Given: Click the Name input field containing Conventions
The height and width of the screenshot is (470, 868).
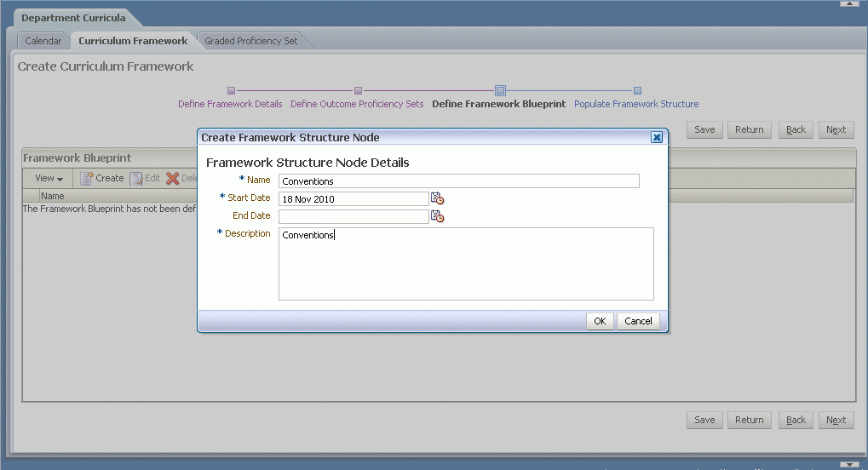Looking at the screenshot, I should point(459,181).
